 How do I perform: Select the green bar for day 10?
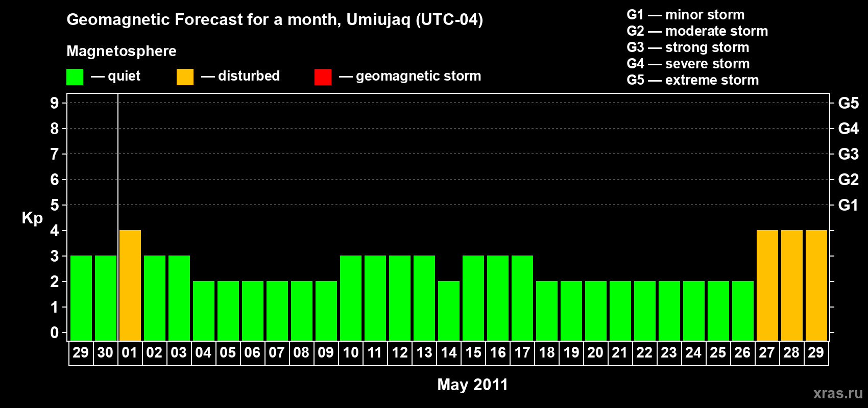[351, 298]
